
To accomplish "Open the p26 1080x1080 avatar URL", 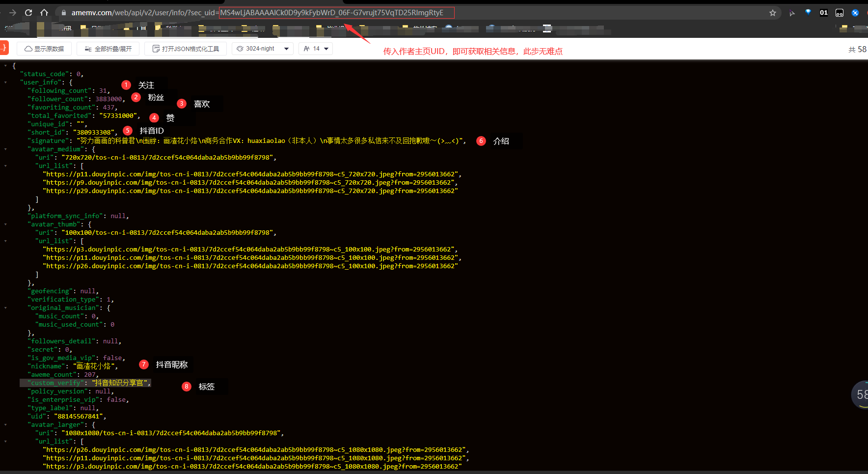I will coord(254,449).
